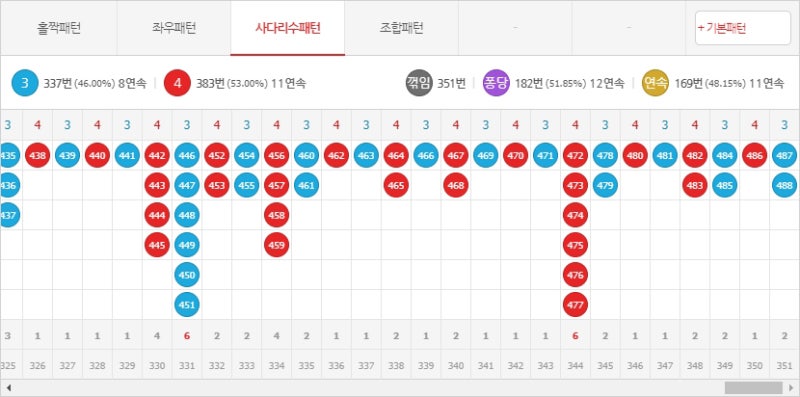Open the 홀짝패턴 tab

[x=59, y=28]
